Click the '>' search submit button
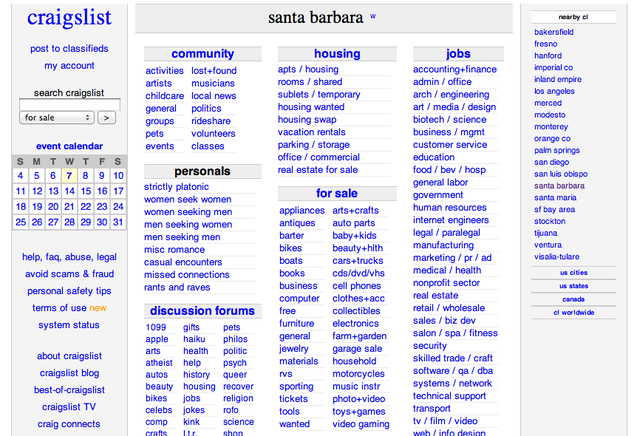The width and height of the screenshot is (640, 436). (107, 118)
